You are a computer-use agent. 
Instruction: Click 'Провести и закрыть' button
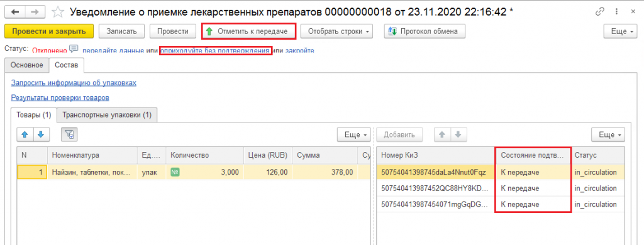49,31
